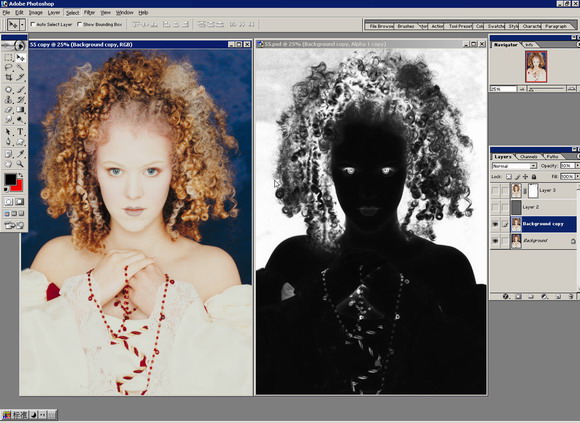The image size is (580, 423).
Task: Hide the Background layer
Action: (x=495, y=241)
